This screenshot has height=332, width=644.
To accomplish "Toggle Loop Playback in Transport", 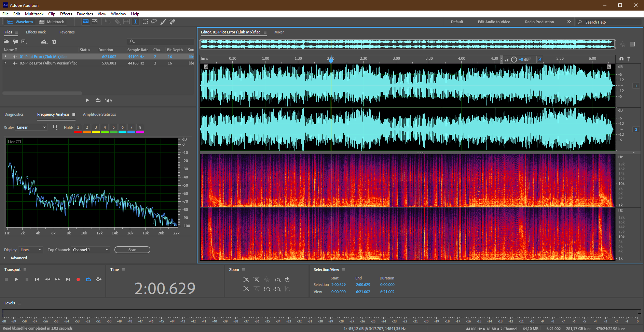I will (88, 279).
